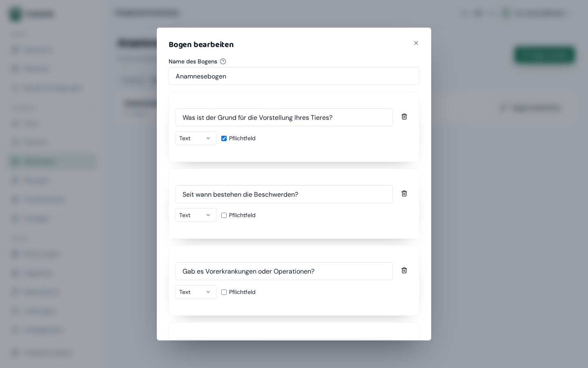Click the Anamnesebogen name input field

[x=294, y=76]
